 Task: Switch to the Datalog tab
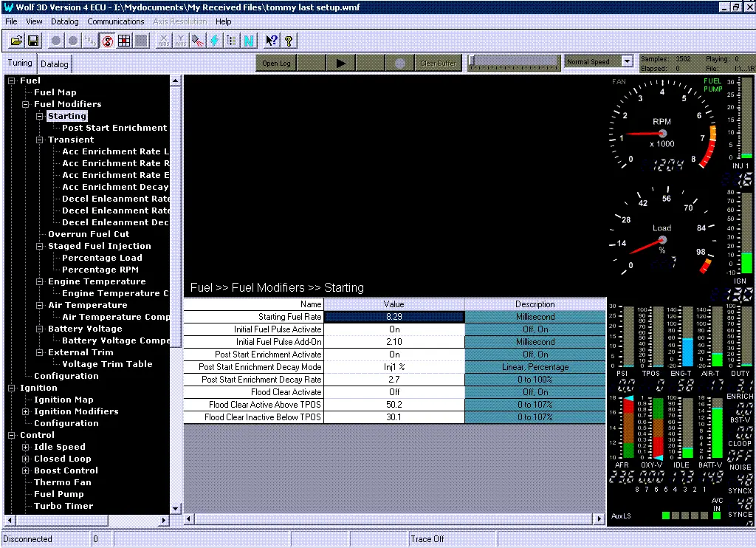(x=54, y=64)
